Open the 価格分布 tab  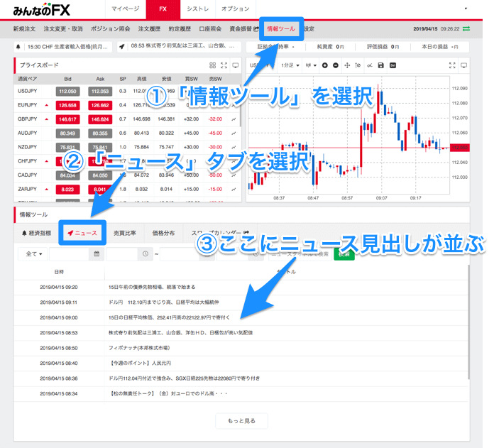[163, 233]
